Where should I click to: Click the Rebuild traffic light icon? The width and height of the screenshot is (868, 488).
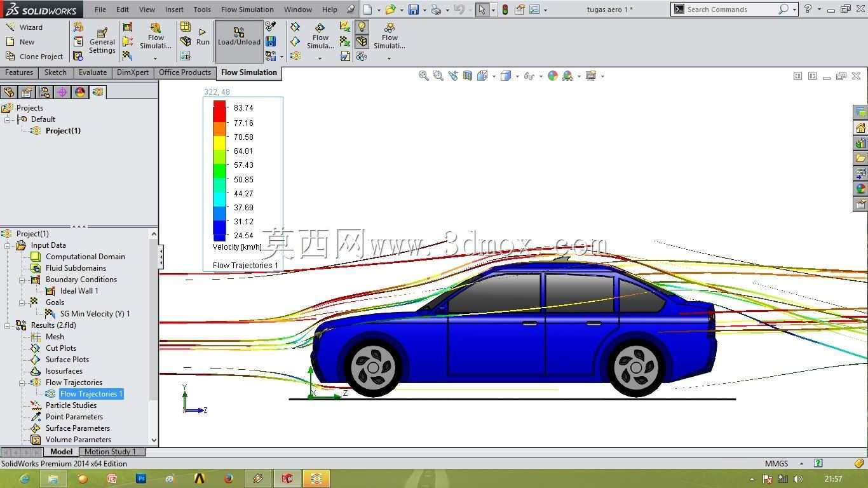coord(505,10)
